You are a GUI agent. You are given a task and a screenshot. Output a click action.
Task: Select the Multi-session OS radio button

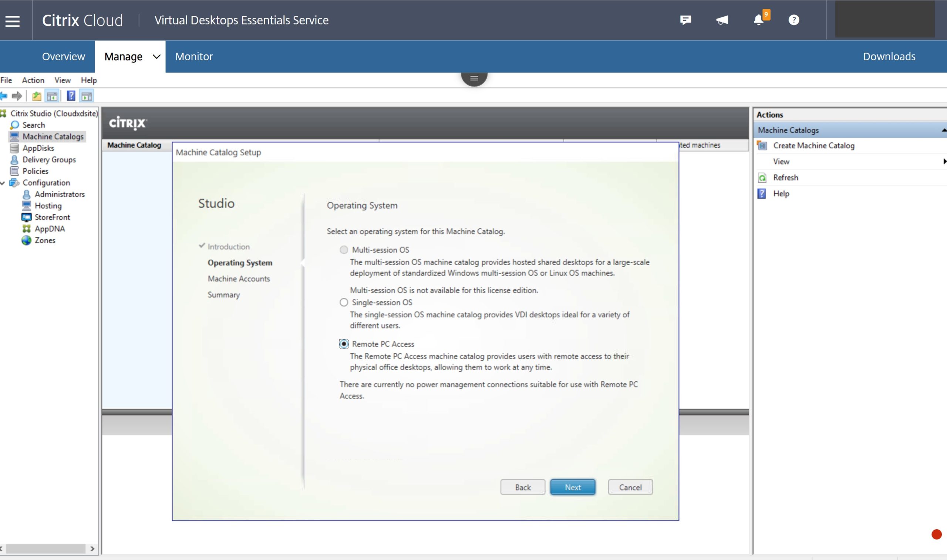[x=344, y=250]
